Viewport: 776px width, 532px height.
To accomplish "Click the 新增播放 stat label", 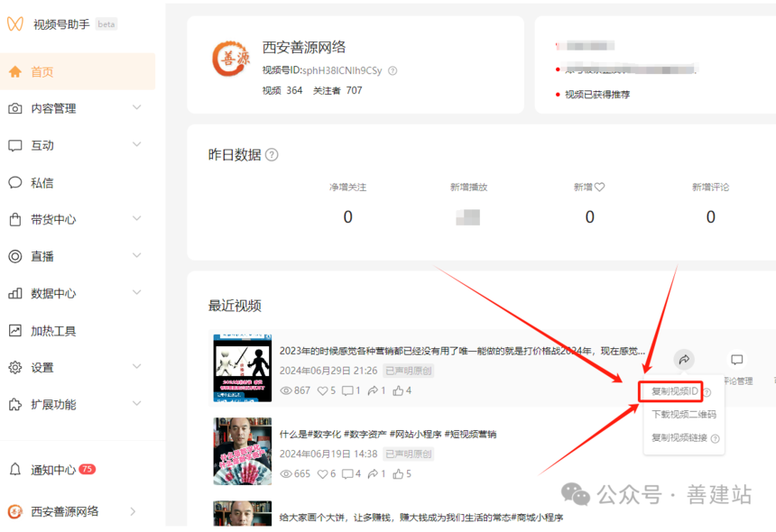I will 468,187.
